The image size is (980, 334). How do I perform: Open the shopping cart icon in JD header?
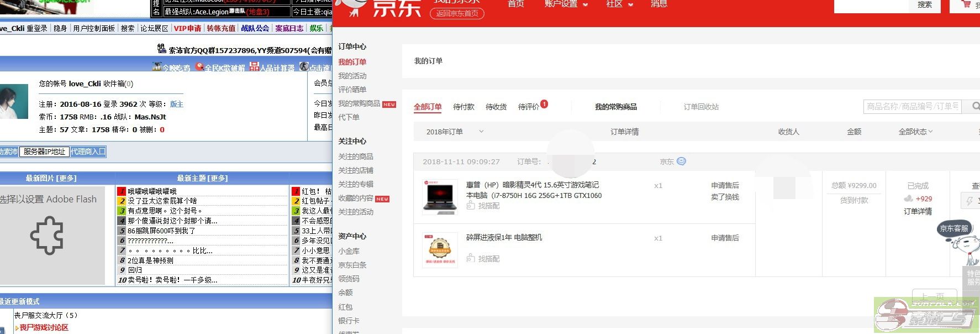966,4
